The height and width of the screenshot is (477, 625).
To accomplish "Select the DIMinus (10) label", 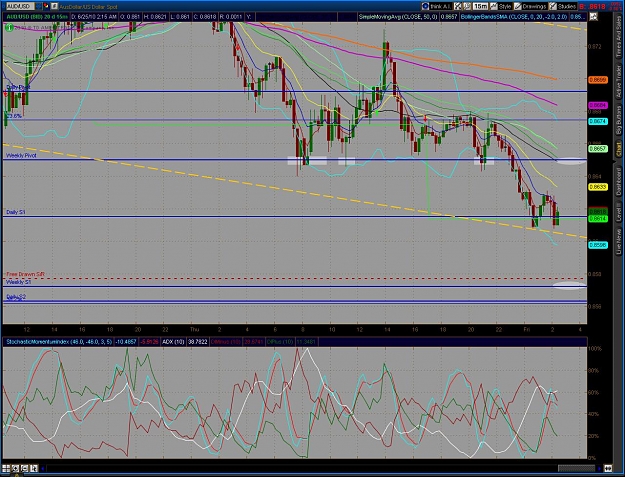I will pyautogui.click(x=226, y=342).
